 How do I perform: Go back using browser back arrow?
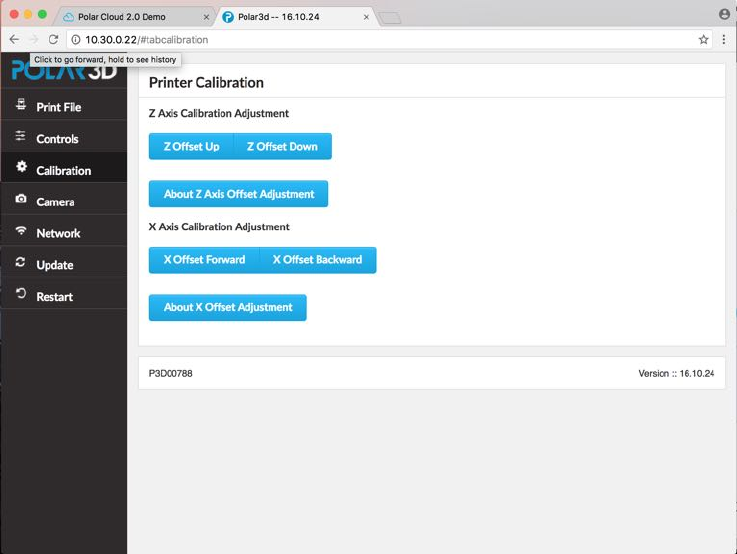pyautogui.click(x=14, y=40)
